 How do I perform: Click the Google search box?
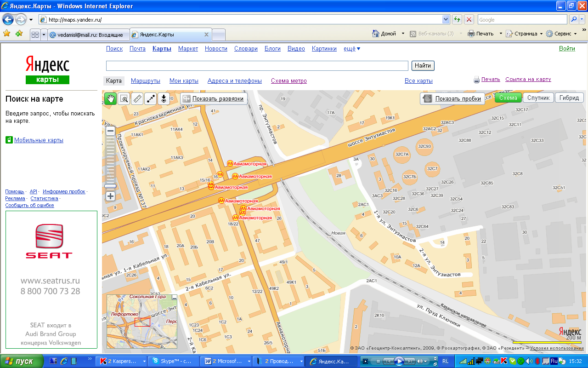(522, 20)
